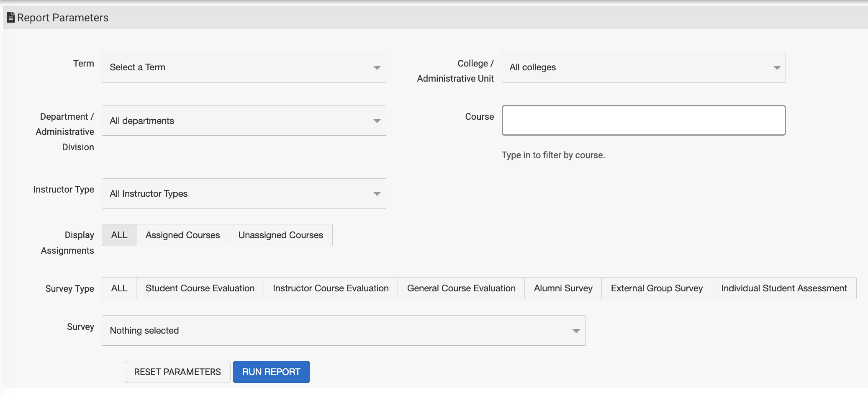The height and width of the screenshot is (396, 868).
Task: Choose Instructor Course Evaluation survey type
Action: pyautogui.click(x=331, y=288)
